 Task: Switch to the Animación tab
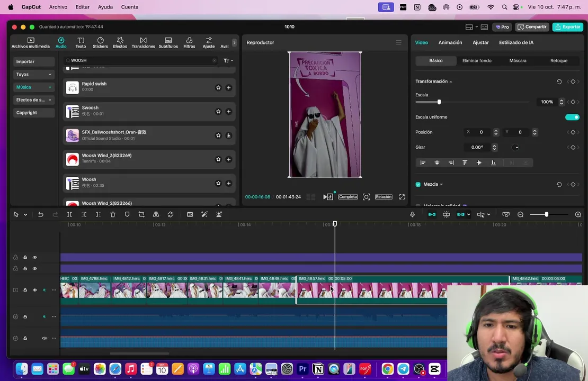click(450, 42)
